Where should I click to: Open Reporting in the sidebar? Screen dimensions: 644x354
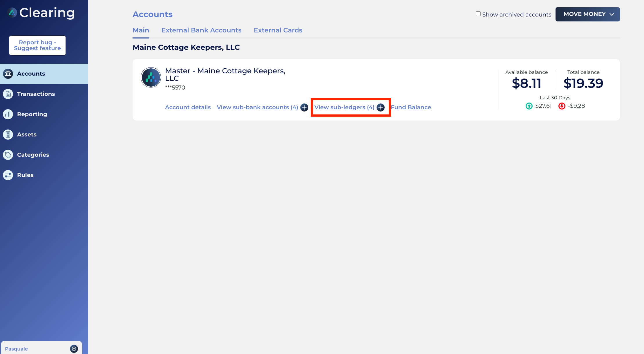(x=44, y=114)
